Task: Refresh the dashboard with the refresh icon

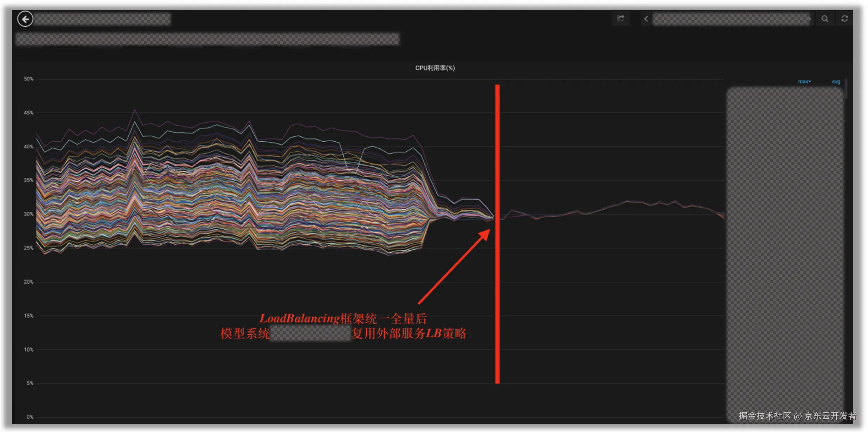Action: click(844, 19)
